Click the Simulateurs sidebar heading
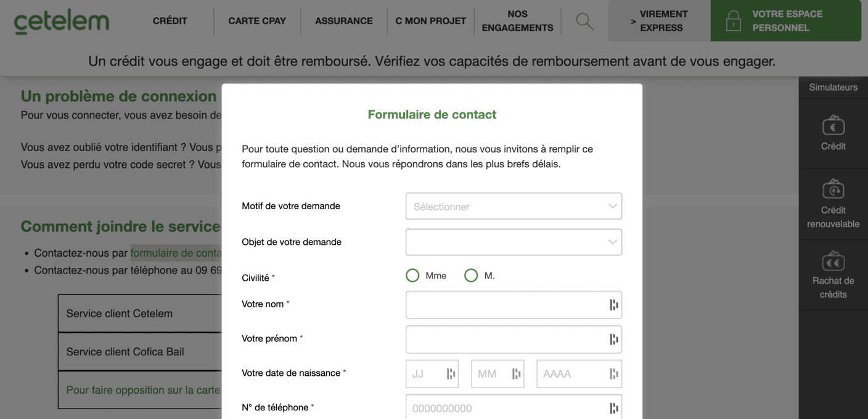 click(833, 87)
